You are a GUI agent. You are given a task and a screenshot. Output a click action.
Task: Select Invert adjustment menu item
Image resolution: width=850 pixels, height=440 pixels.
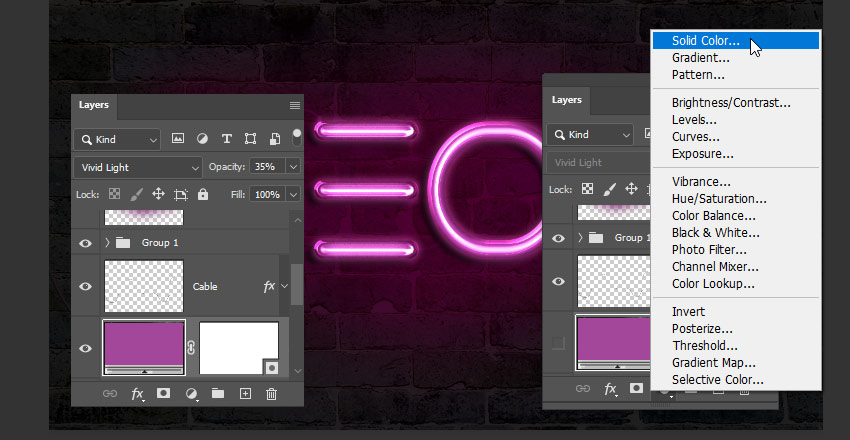click(736, 312)
